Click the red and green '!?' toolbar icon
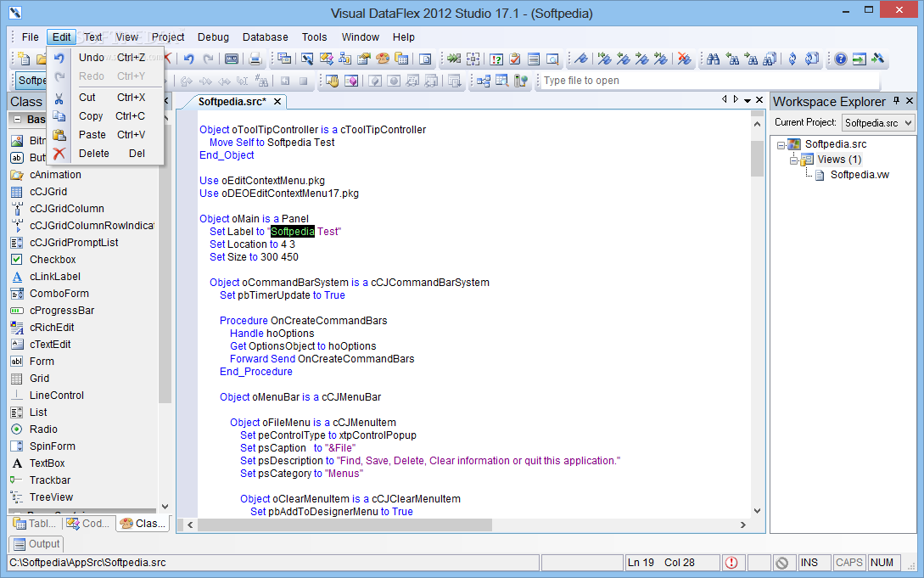Image resolution: width=924 pixels, height=578 pixels. [496, 59]
